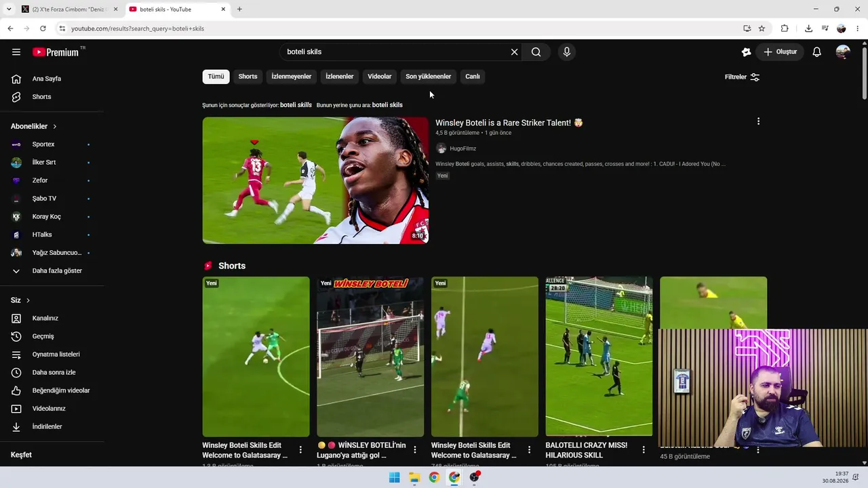
Task: Select the Shorts filter chip
Action: coord(248,77)
